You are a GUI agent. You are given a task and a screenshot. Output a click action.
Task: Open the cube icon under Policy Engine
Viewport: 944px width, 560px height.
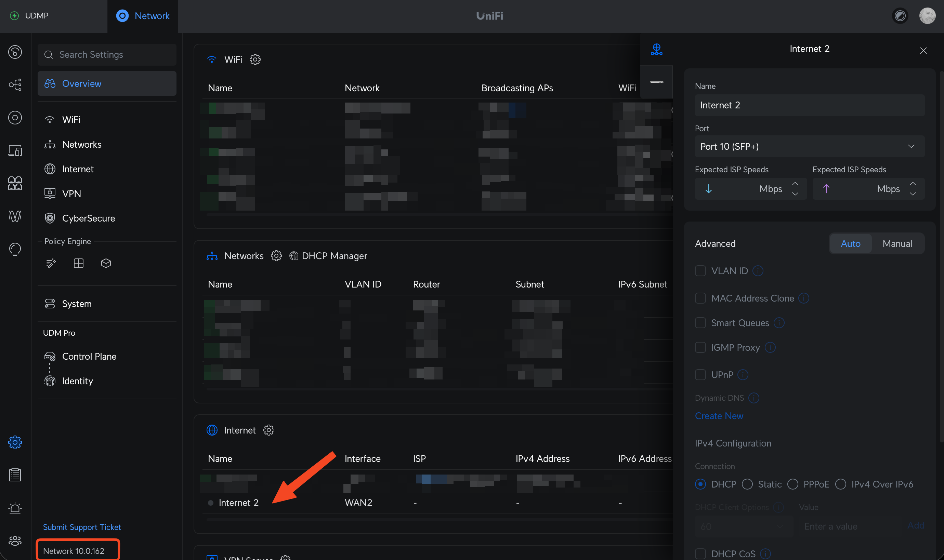pyautogui.click(x=106, y=263)
